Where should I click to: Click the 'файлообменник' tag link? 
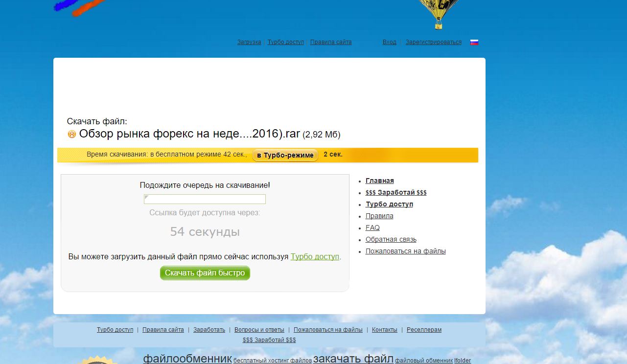[x=187, y=359]
